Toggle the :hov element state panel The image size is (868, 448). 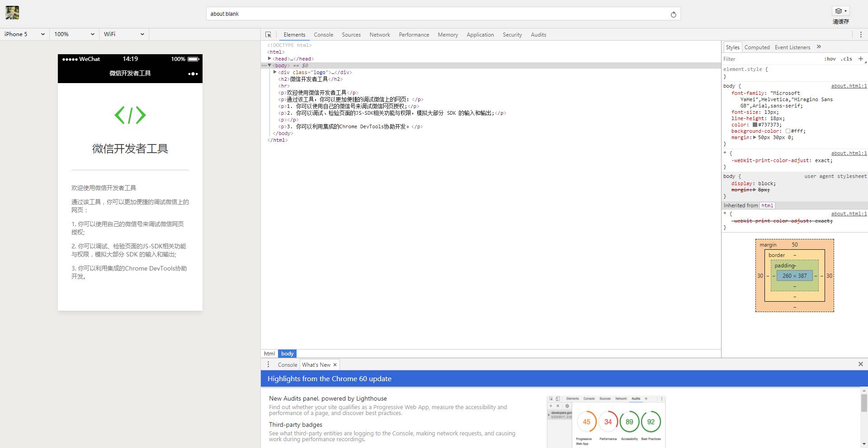coord(830,59)
